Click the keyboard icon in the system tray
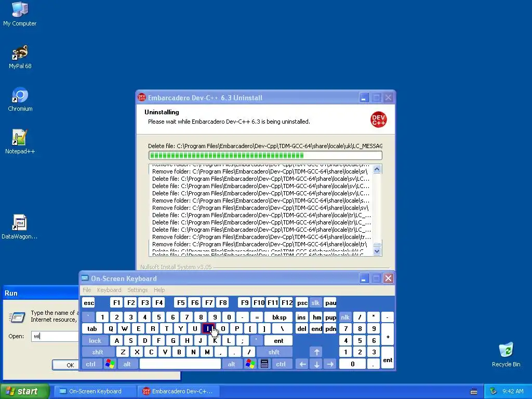532x399 pixels. [x=474, y=392]
